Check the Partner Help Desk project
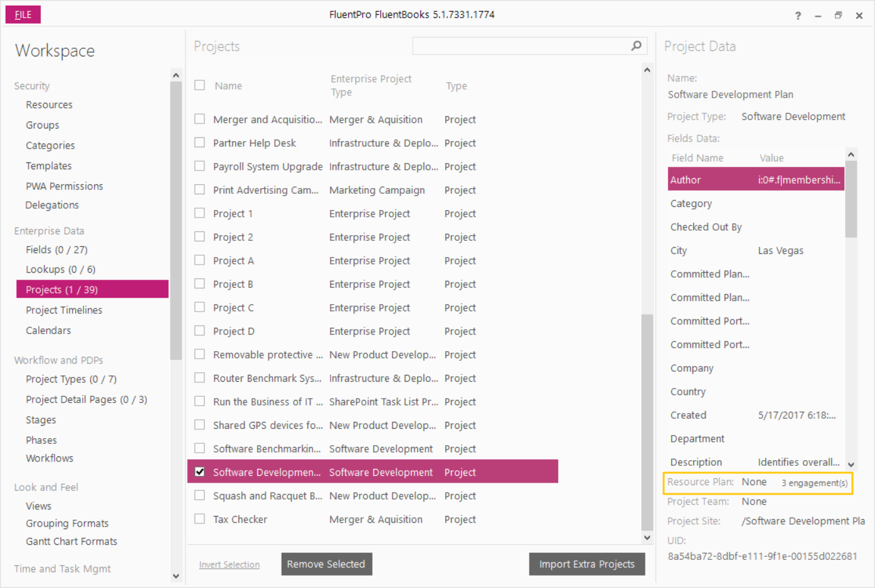 click(x=199, y=143)
